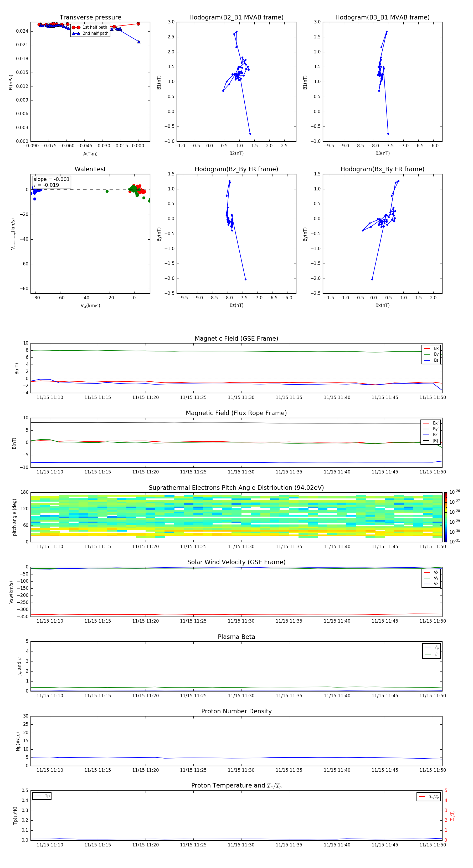Select Bz' in the Flux Rope legend
473x868 pixels.
[x=431, y=435]
